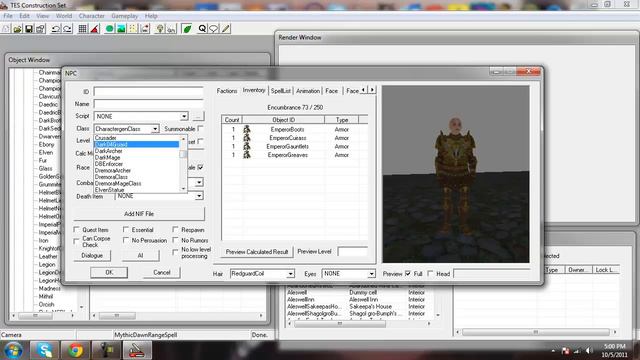640x360 pixels.
Task: Click the left tab scroll arrow
Action: pyautogui.click(x=364, y=90)
